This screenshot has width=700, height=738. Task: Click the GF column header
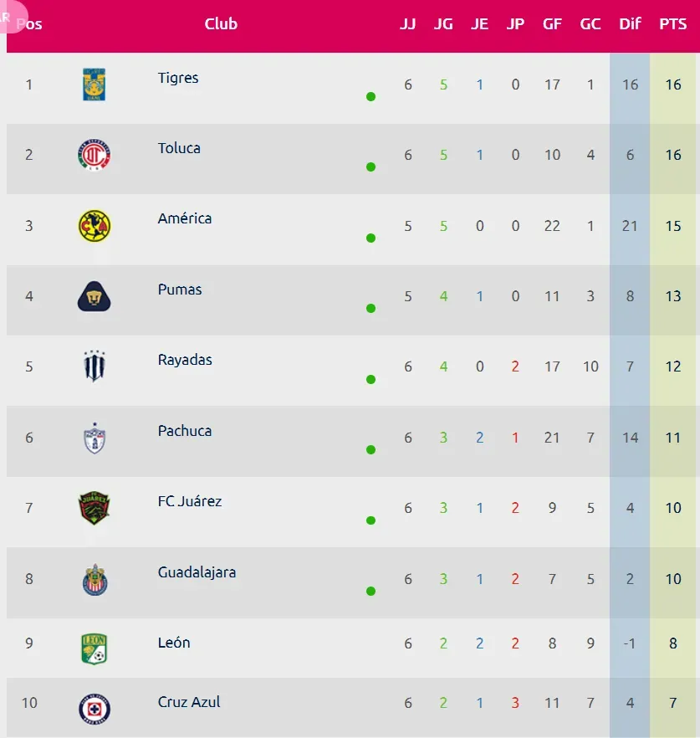point(552,23)
